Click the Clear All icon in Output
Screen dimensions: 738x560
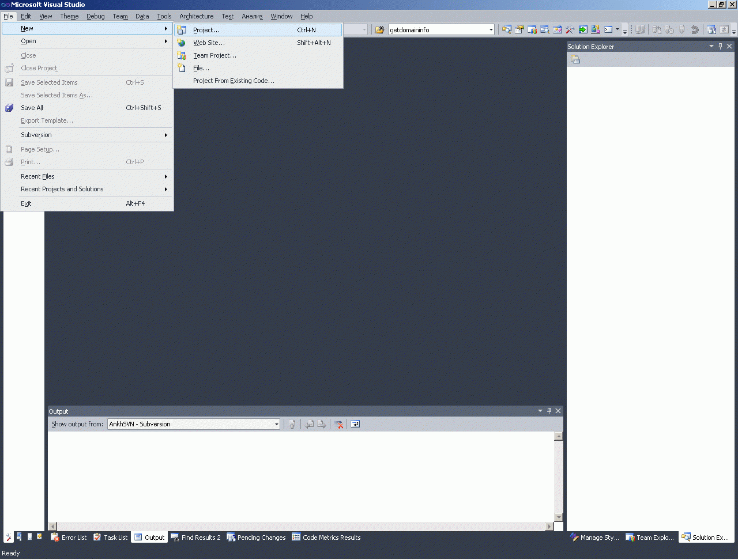(338, 424)
